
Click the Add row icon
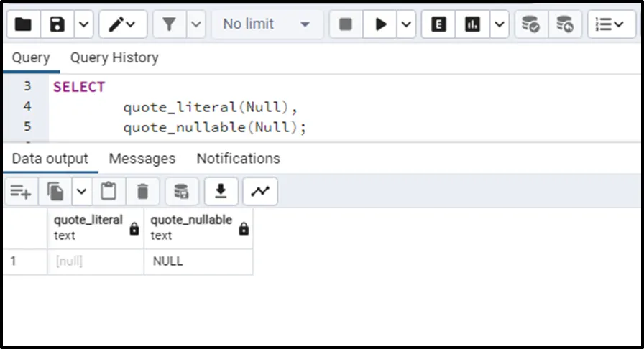pyautogui.click(x=21, y=192)
